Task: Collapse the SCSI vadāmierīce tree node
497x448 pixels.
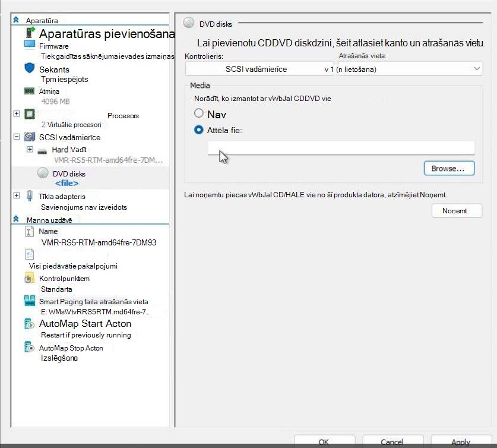Action: pos(17,137)
